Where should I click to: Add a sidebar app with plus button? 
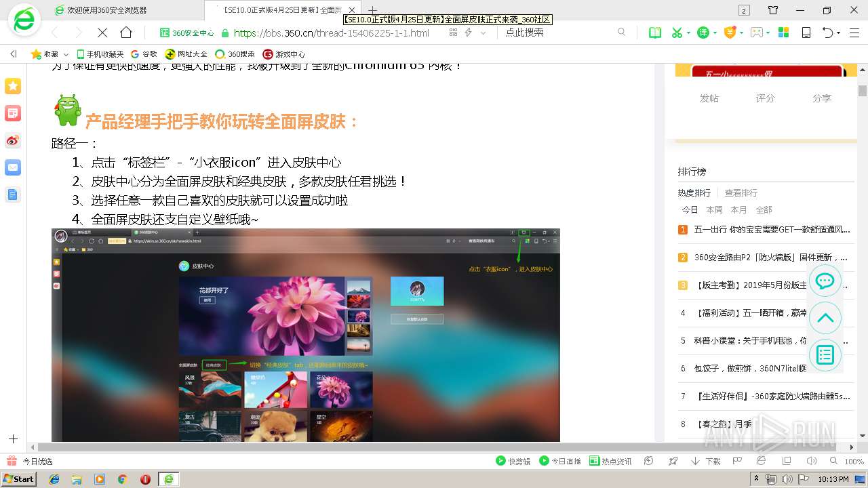click(13, 439)
